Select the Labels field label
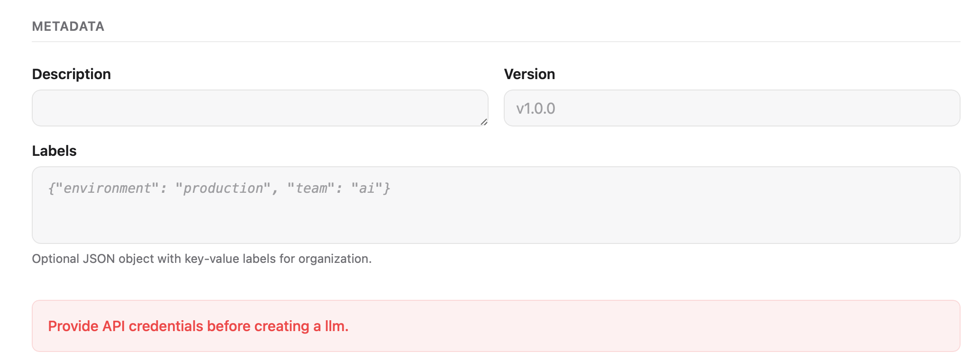This screenshot has width=980, height=360. pyautogui.click(x=54, y=151)
